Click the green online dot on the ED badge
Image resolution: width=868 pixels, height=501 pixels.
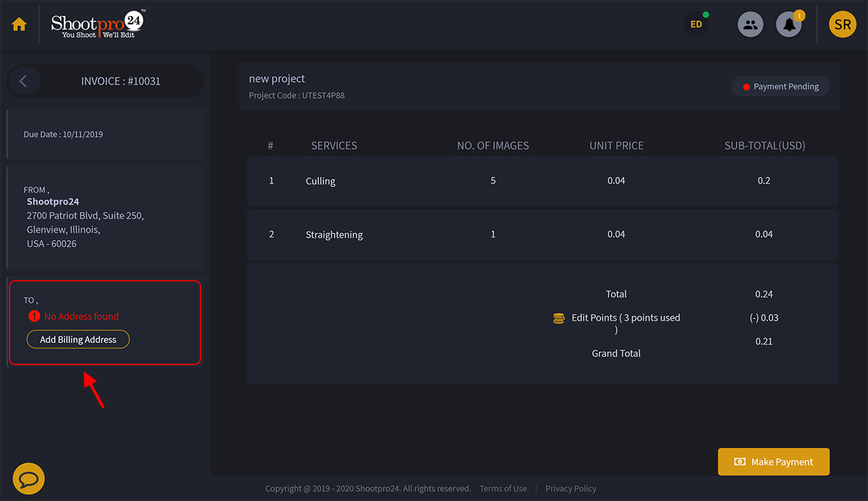coord(706,13)
